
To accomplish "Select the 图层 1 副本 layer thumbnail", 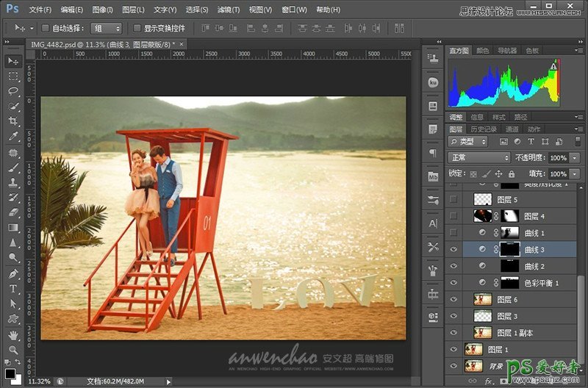I will [x=481, y=333].
